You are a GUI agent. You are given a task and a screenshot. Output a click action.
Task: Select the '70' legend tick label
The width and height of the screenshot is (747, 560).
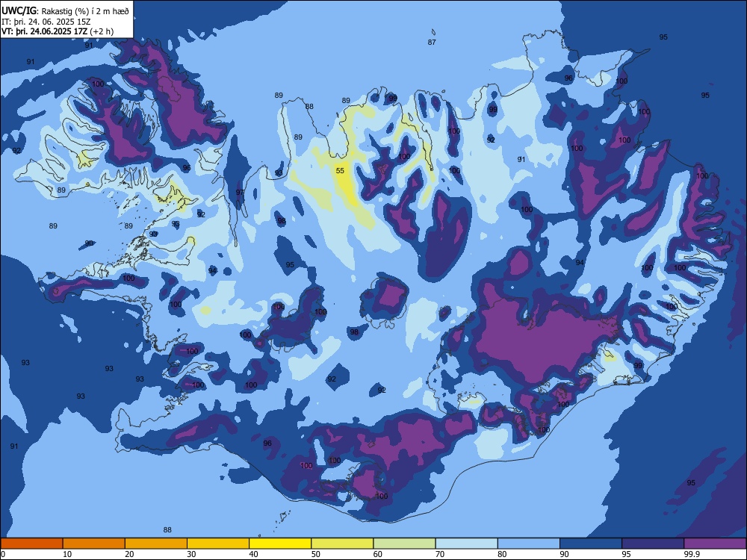(440, 554)
